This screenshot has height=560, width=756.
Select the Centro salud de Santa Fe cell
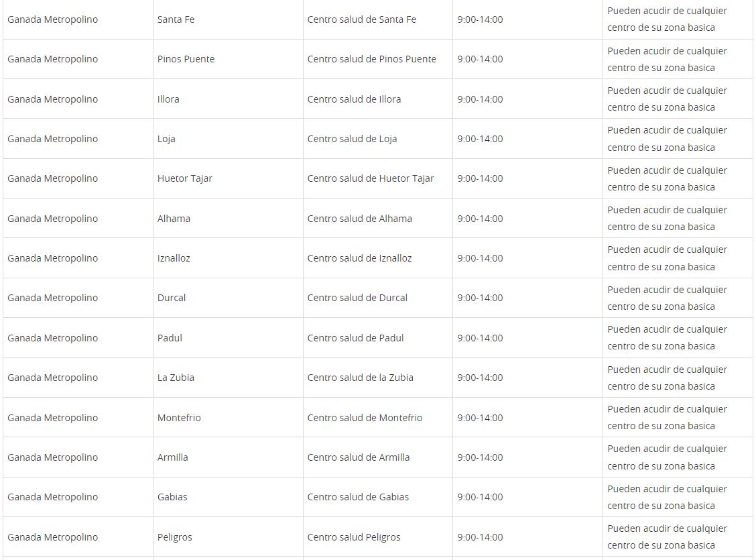pyautogui.click(x=361, y=19)
